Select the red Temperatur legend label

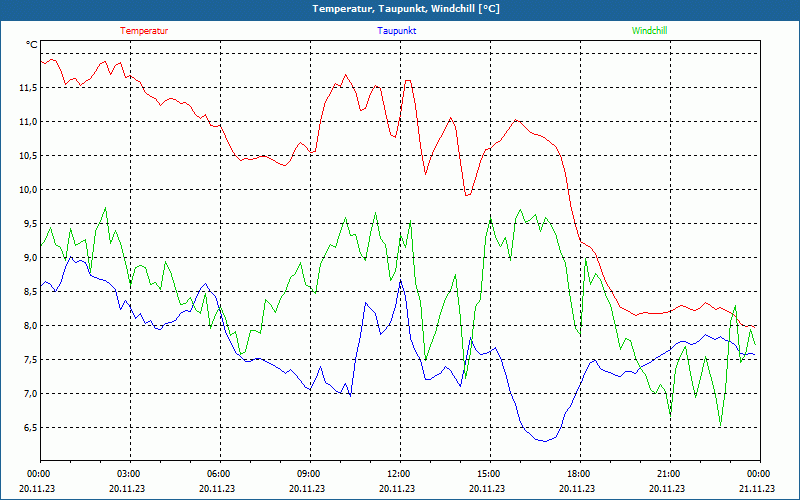point(144,31)
